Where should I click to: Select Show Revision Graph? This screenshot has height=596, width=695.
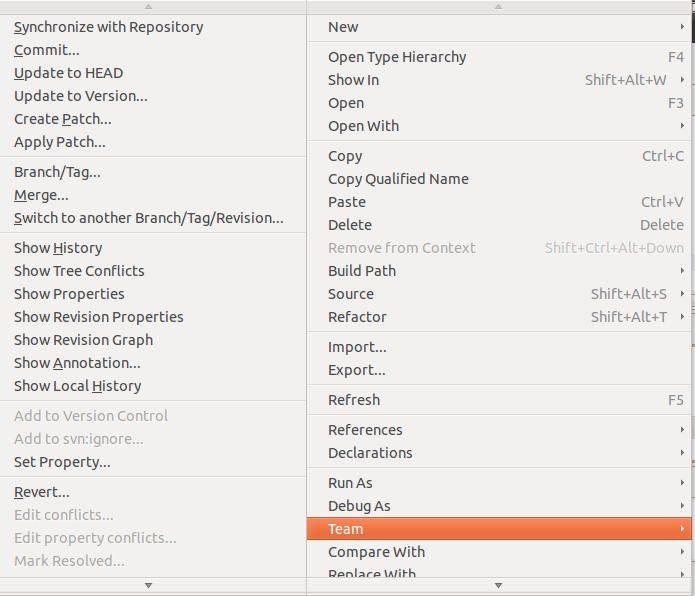coord(83,340)
